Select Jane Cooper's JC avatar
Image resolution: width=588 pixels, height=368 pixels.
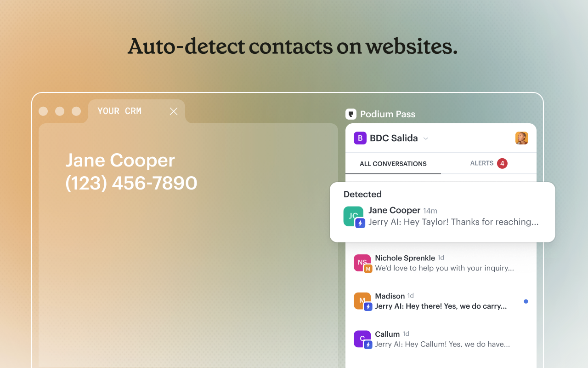(x=354, y=216)
